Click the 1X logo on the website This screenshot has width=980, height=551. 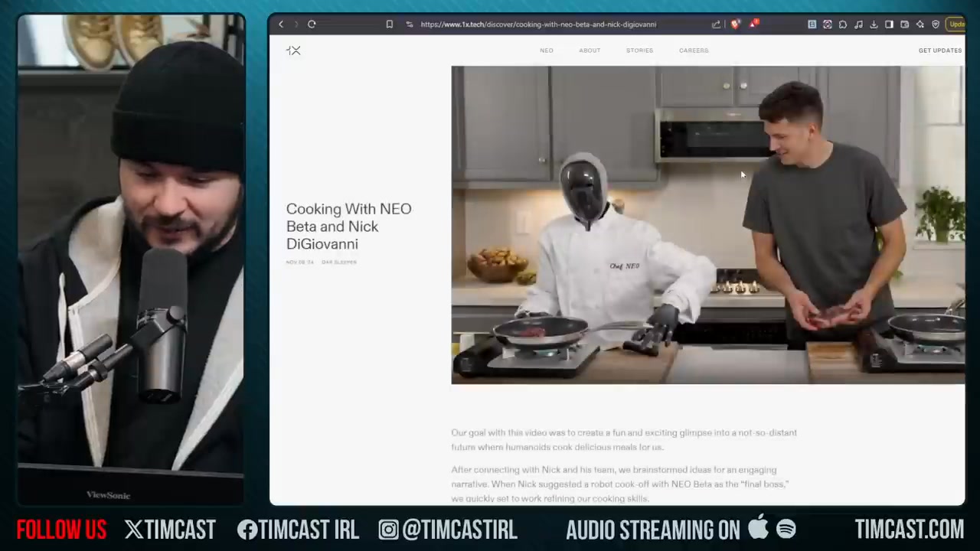click(293, 51)
